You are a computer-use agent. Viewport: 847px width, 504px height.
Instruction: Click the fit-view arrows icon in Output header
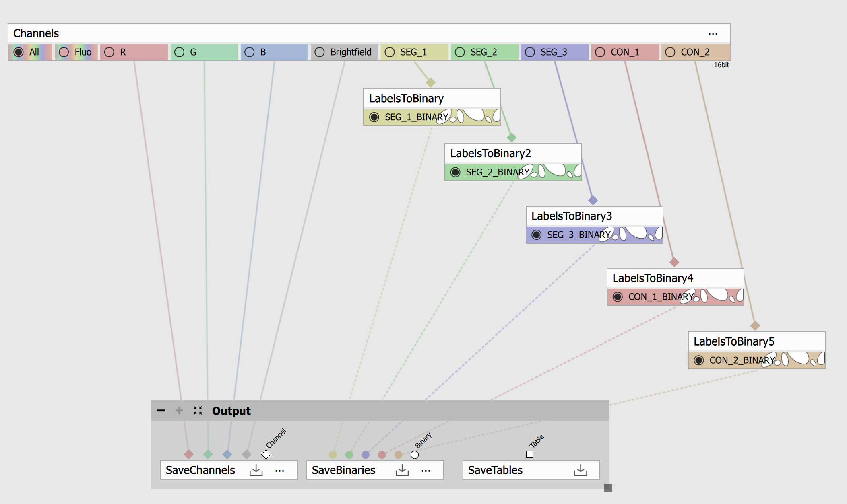[x=198, y=411]
